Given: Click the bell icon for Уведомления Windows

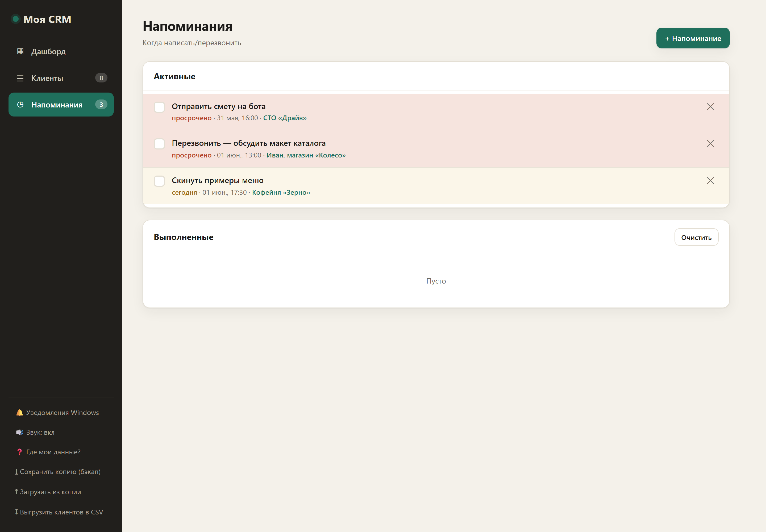Looking at the screenshot, I should click(x=20, y=413).
